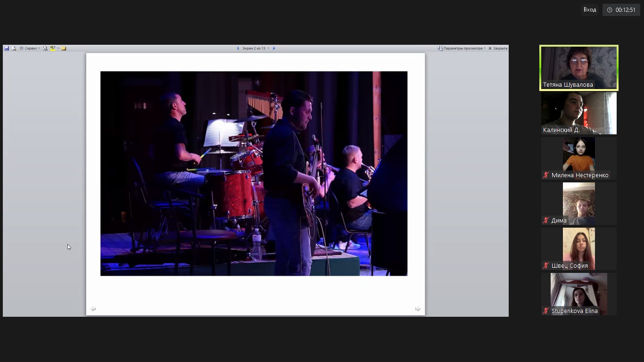Open the Экран 2 из 13 page dropdown
The image size is (644, 362).
[x=256, y=48]
